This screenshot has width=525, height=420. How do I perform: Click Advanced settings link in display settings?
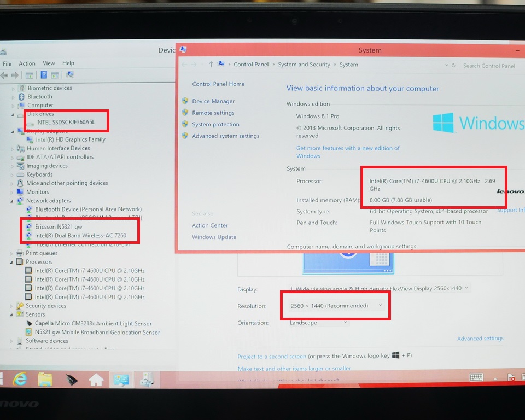[x=480, y=339]
